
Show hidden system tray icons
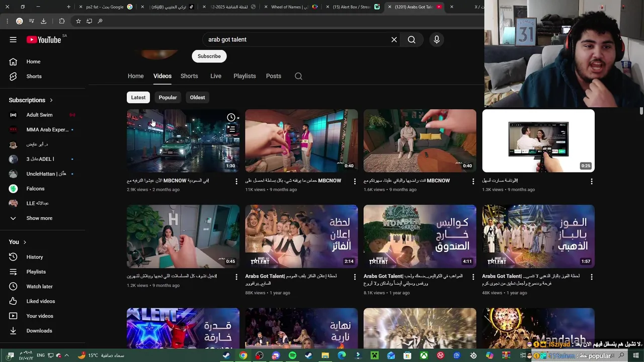point(66,355)
